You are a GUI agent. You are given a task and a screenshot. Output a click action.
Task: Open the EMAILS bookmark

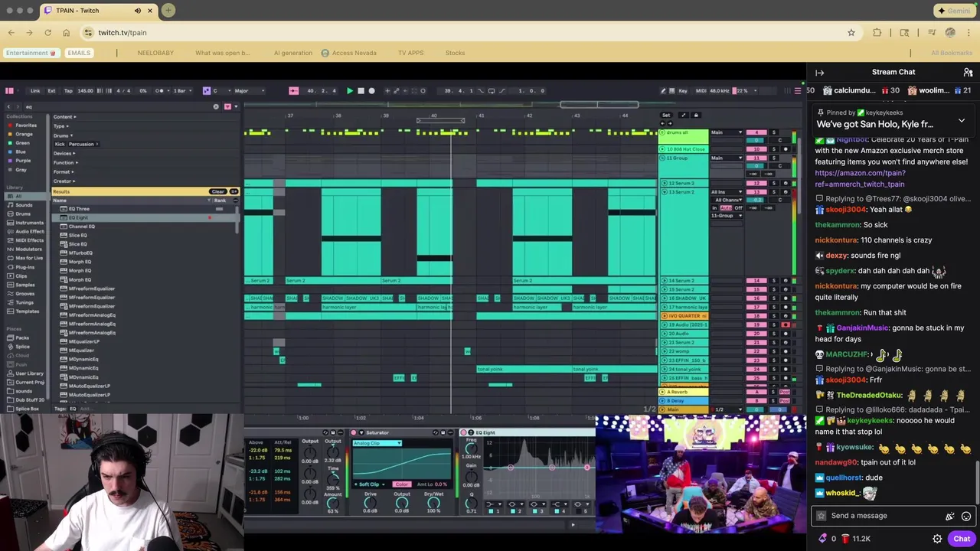[x=79, y=53]
